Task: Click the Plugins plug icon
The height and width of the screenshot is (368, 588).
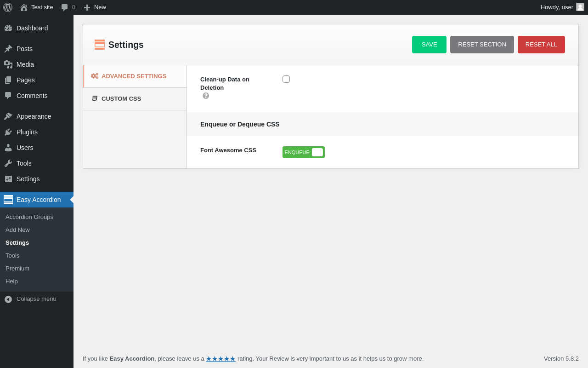Action: point(8,132)
